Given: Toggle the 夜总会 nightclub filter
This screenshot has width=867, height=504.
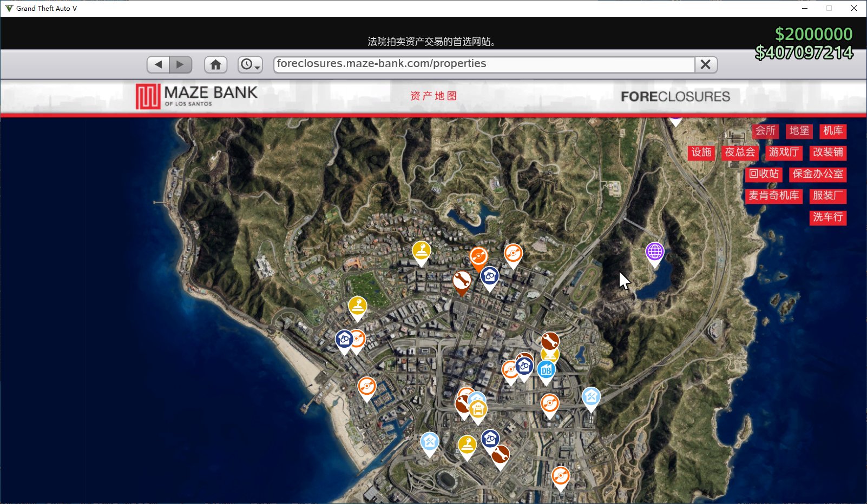Looking at the screenshot, I should 740,152.
